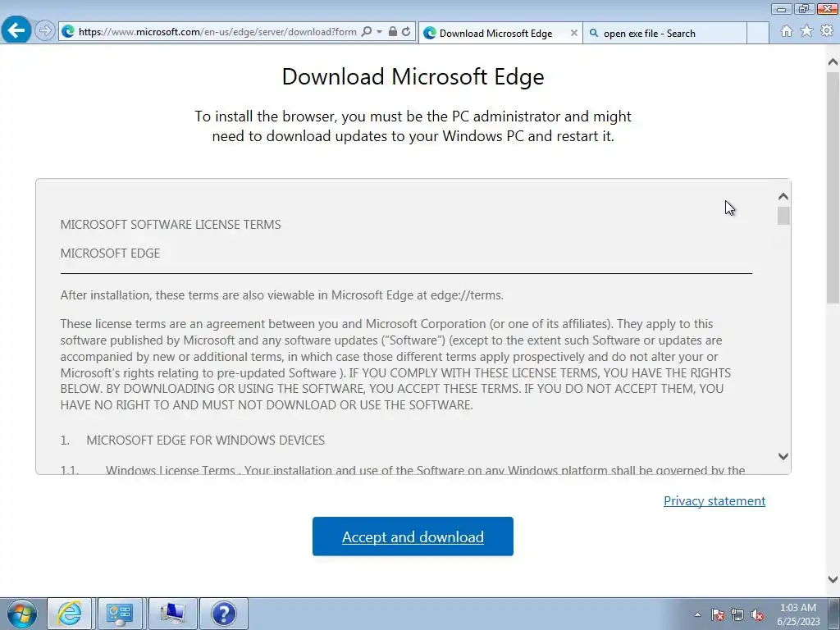Screen dimensions: 840x630
Task: Open Favorites with the star icon
Action: pos(806,32)
